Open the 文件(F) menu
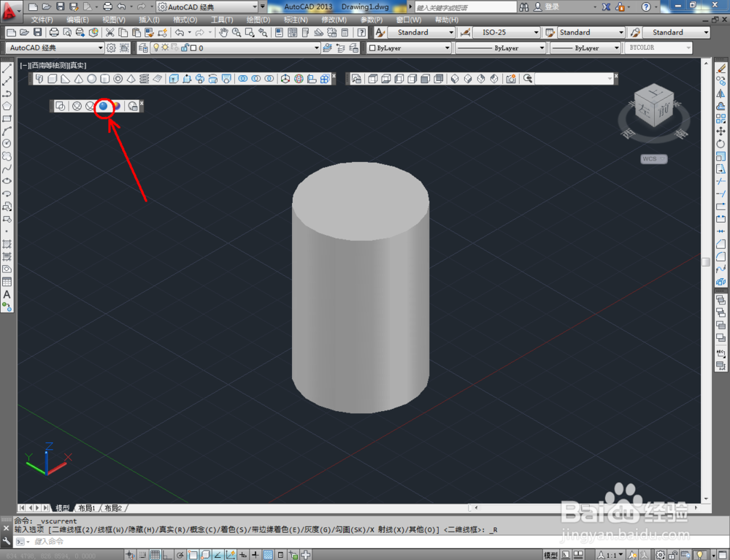 (x=42, y=20)
